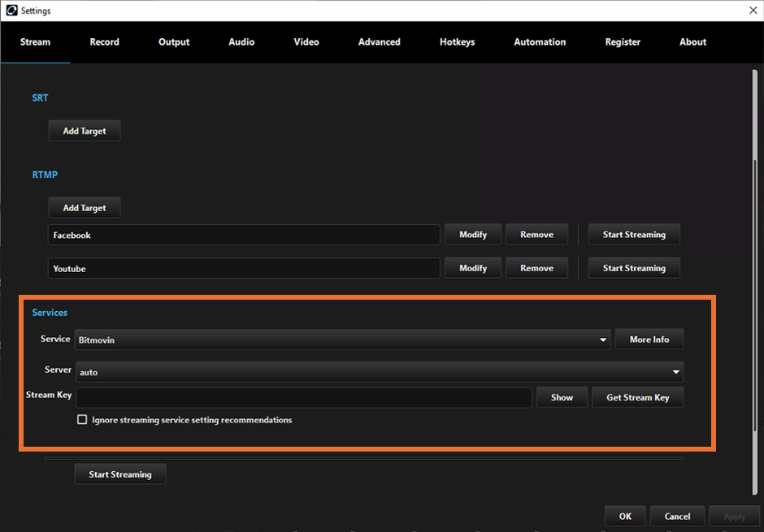Remove the Youtube stream target

click(x=536, y=267)
